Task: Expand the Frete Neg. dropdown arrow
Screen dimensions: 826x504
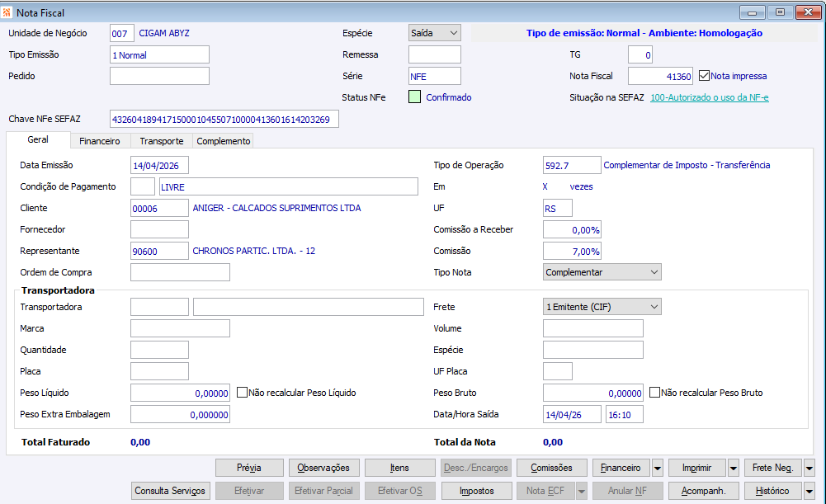Action: pyautogui.click(x=809, y=468)
